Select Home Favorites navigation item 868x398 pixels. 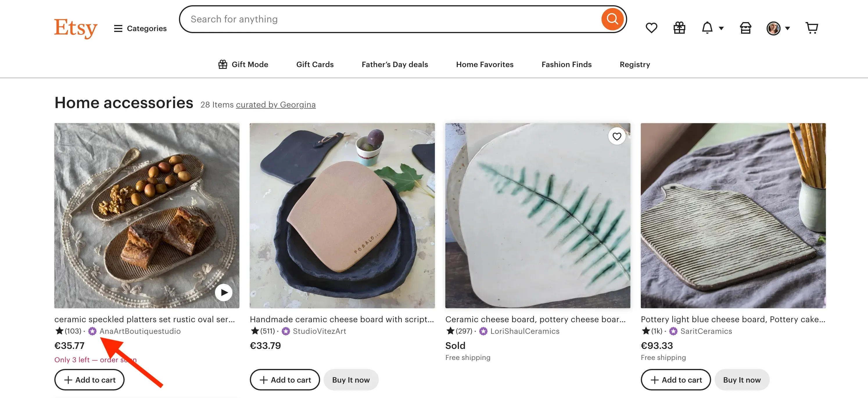pyautogui.click(x=485, y=64)
